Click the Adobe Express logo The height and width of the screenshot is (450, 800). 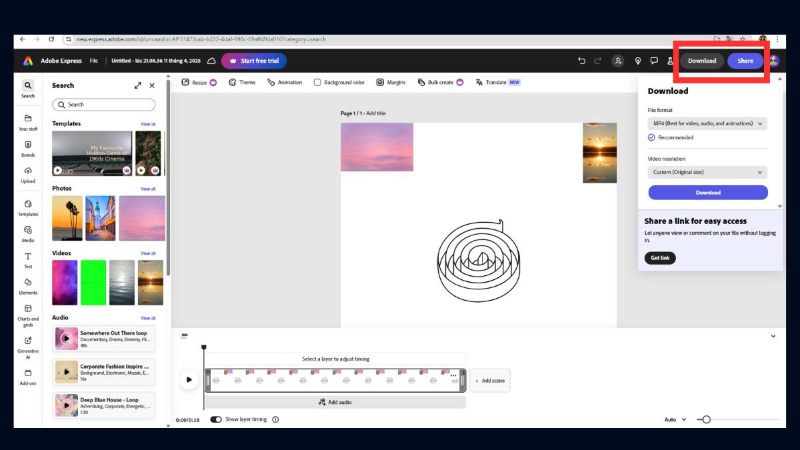tap(28, 61)
